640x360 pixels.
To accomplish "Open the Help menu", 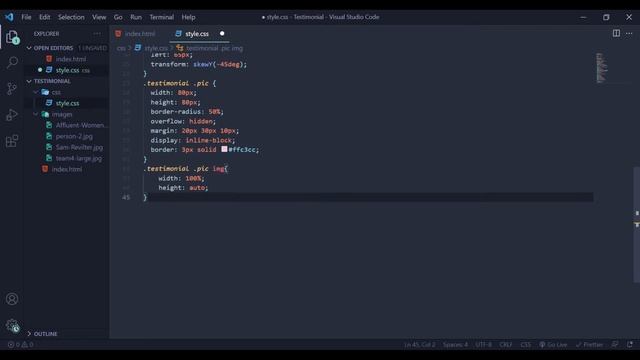I will 188,17.
